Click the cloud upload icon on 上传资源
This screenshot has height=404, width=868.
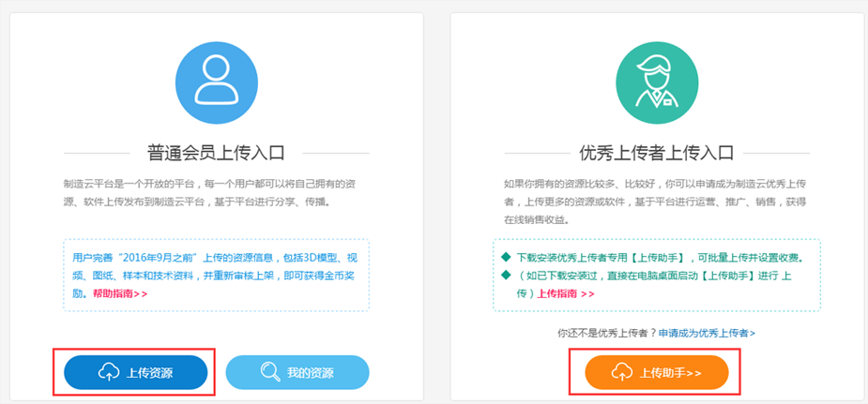(109, 372)
